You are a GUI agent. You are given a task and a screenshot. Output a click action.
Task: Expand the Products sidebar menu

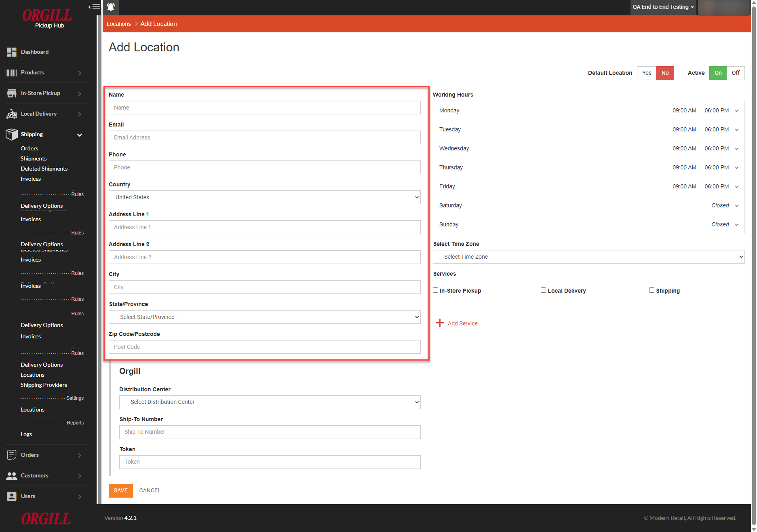[80, 73]
